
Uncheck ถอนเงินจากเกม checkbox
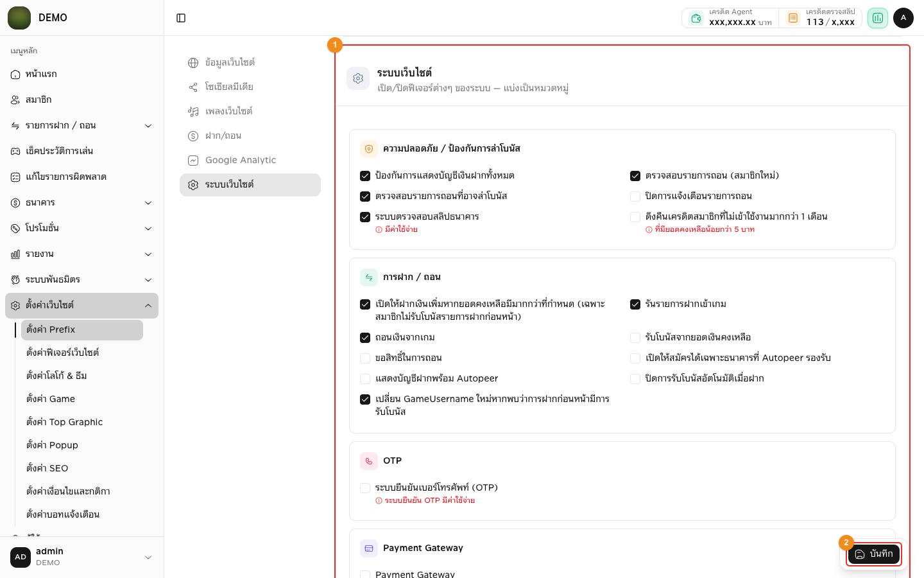tap(365, 338)
